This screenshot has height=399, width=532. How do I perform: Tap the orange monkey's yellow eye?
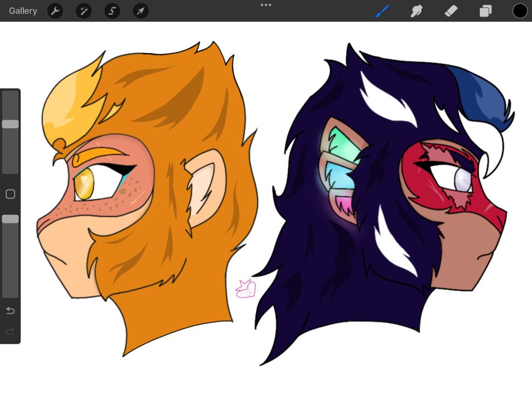(84, 184)
